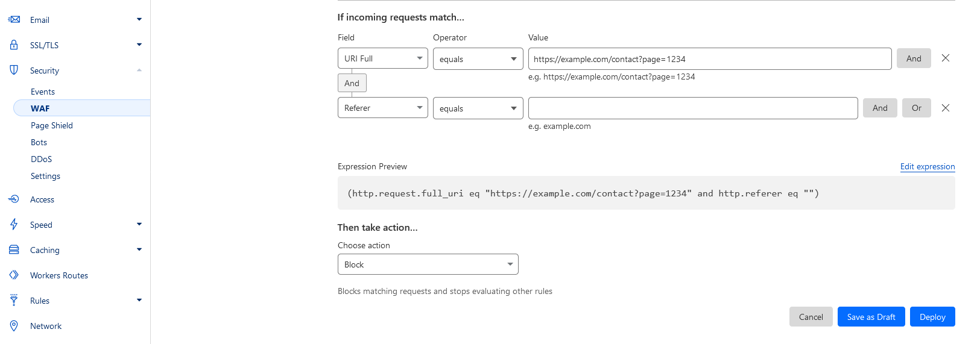Image resolution: width=980 pixels, height=344 pixels.
Task: Click the Caching icon in sidebar
Action: [14, 250]
